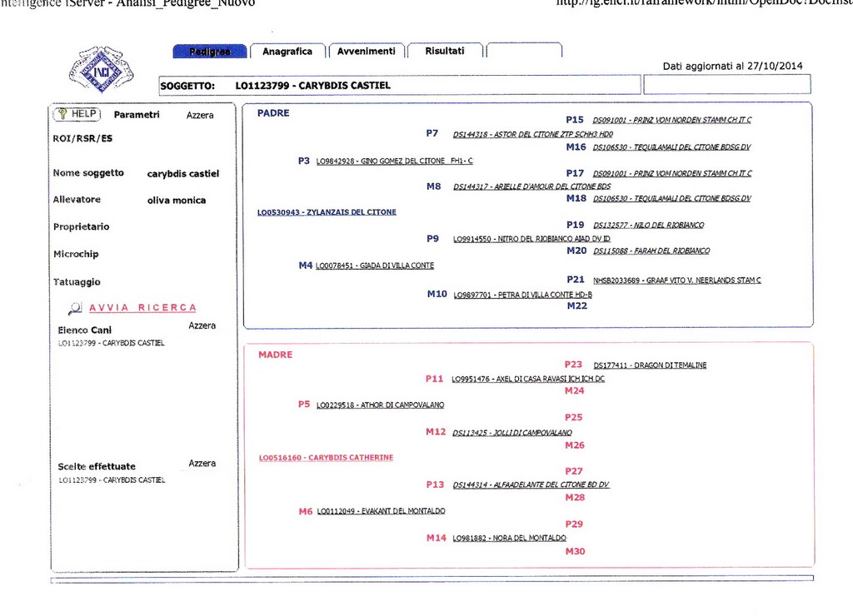853x616 pixels.
Task: Click the SOGGETTO box showing LO1123799
Action: 400,86
